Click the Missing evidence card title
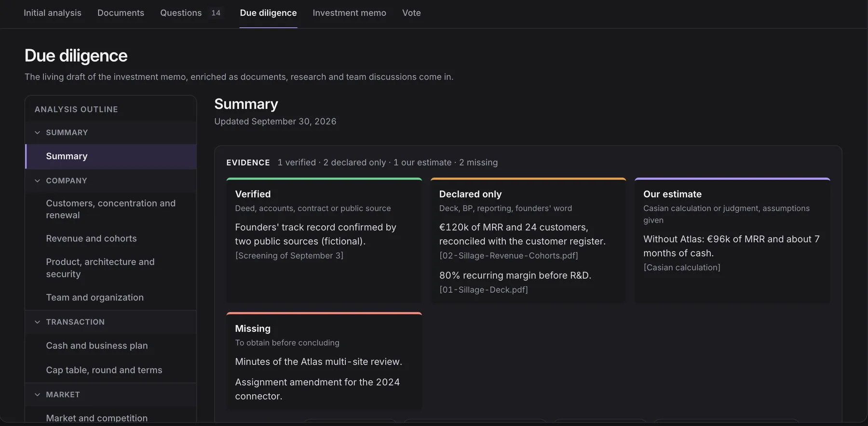Image resolution: width=868 pixels, height=426 pixels. click(x=253, y=329)
